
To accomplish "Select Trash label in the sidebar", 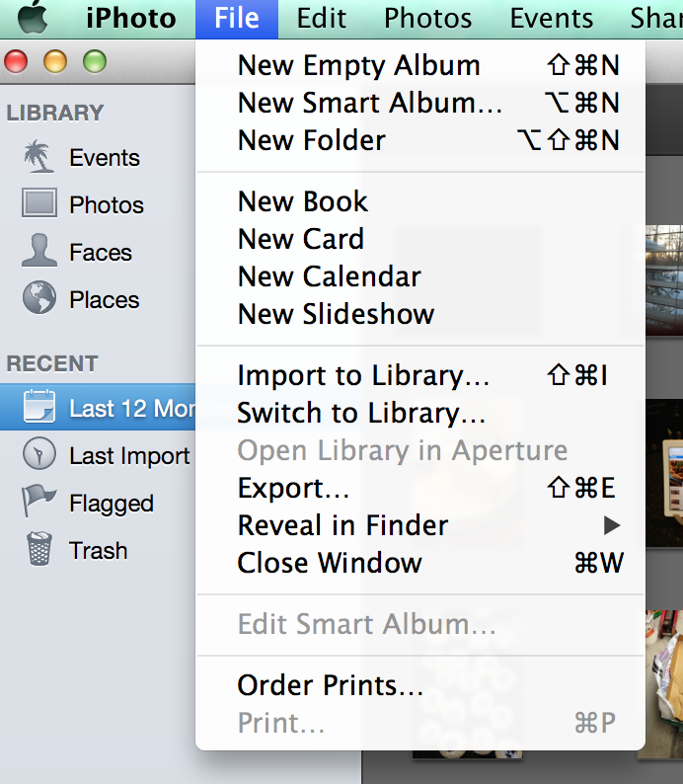I will pos(98,551).
